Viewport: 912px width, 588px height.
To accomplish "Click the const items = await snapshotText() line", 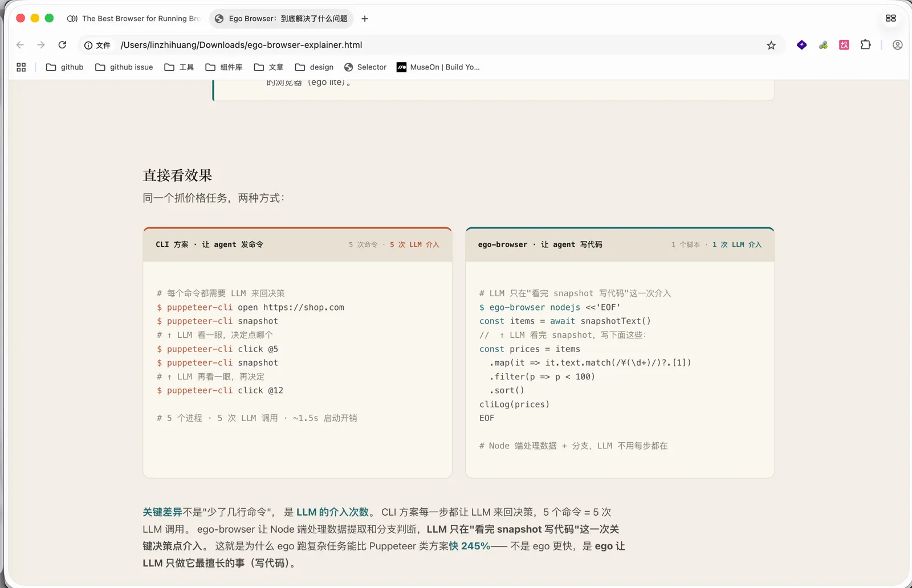I will 565,321.
